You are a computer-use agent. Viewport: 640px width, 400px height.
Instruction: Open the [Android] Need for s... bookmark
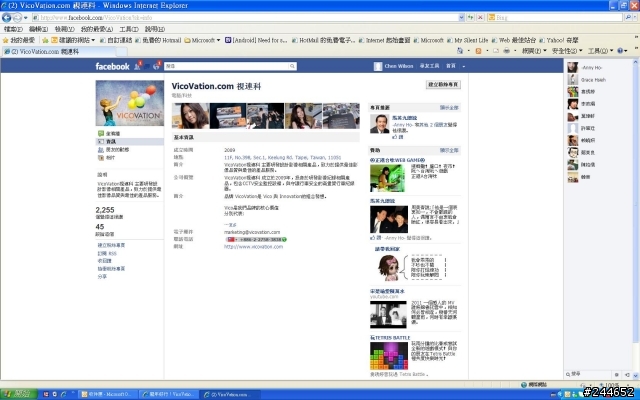coord(256,40)
